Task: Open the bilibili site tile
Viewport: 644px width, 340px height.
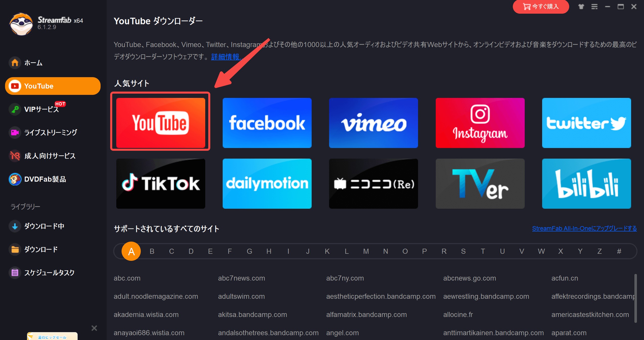Action: click(x=587, y=183)
